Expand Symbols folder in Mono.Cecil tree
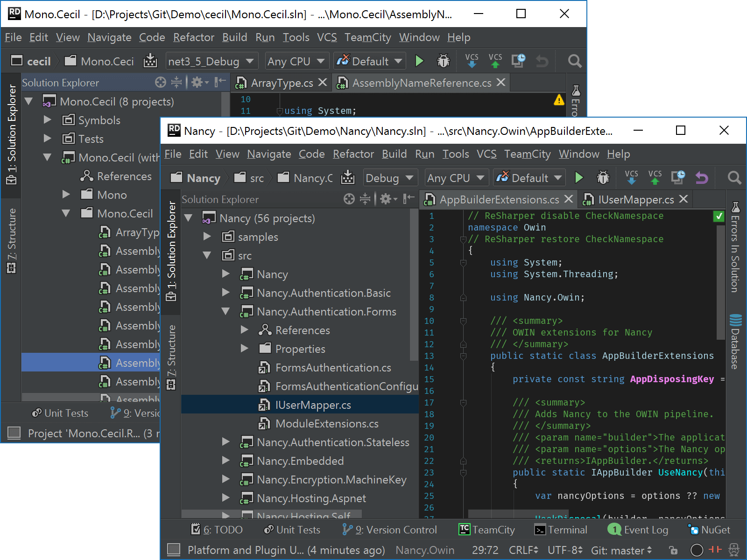Screen dimensions: 747x560 click(x=48, y=120)
